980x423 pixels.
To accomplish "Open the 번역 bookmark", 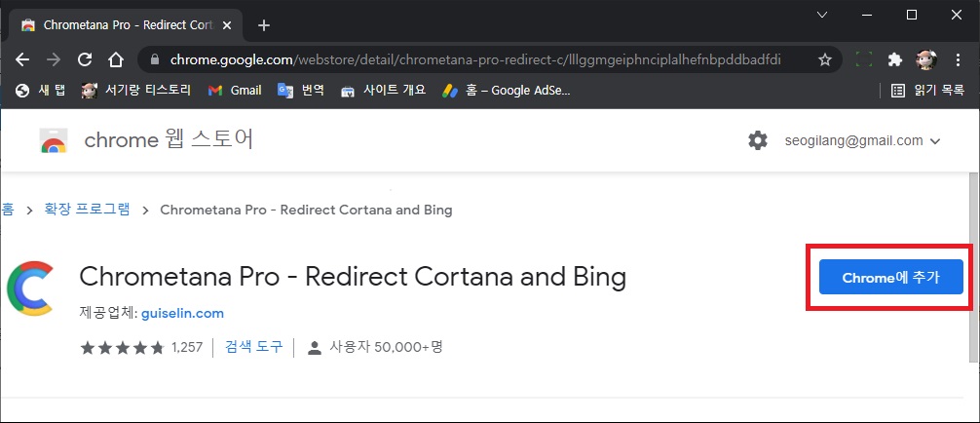I will (x=301, y=91).
